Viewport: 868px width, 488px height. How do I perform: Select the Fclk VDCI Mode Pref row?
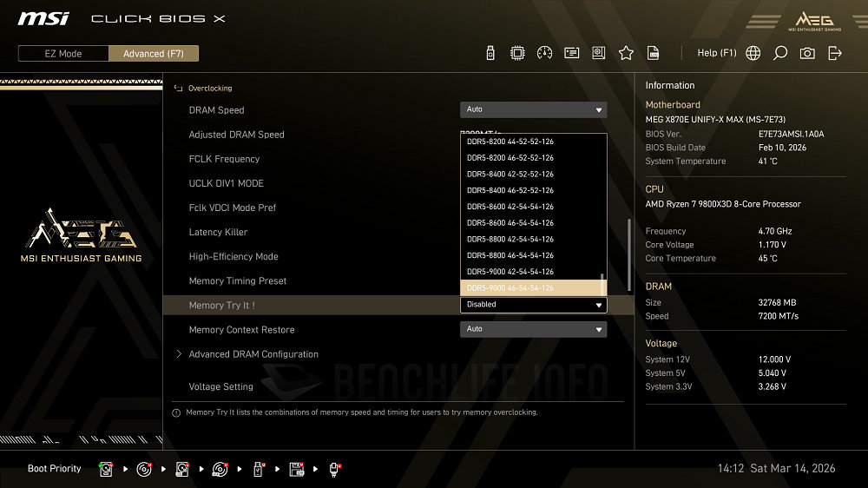coord(233,208)
